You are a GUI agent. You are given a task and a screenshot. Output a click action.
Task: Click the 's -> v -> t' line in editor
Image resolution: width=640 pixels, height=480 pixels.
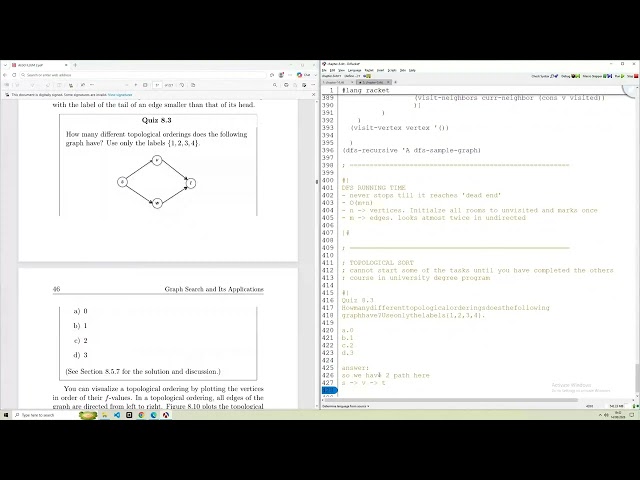(363, 383)
